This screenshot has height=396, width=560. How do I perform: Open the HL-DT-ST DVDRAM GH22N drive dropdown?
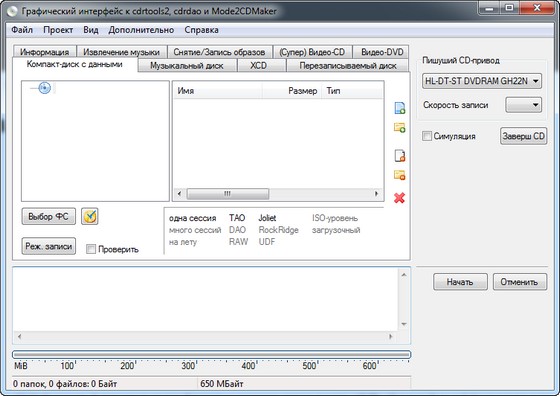482,81
